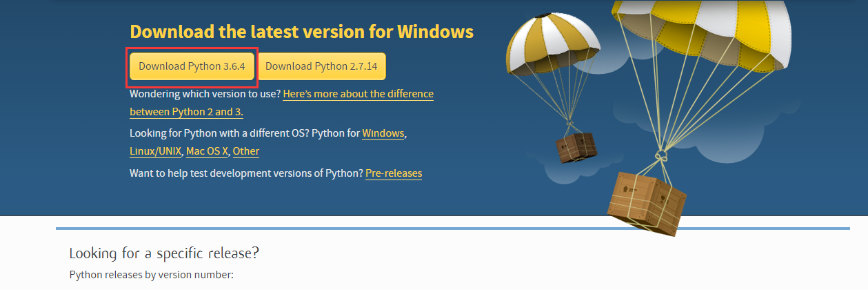Click the large wooden crate graphic
Viewport: 868px width, 290px height.
[647, 201]
